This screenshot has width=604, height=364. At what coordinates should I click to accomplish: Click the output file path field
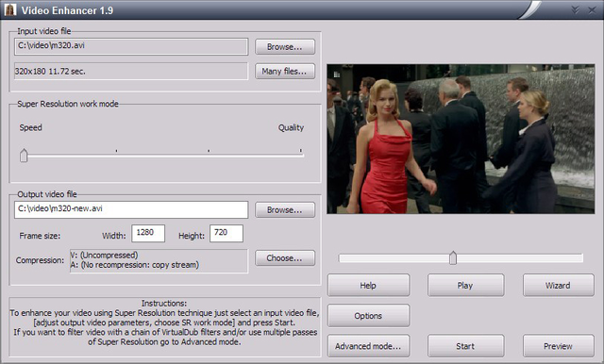[131, 209]
